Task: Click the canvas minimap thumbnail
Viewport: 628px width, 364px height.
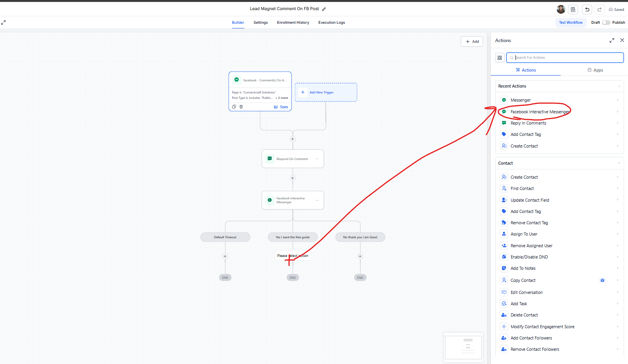Action: (x=463, y=347)
